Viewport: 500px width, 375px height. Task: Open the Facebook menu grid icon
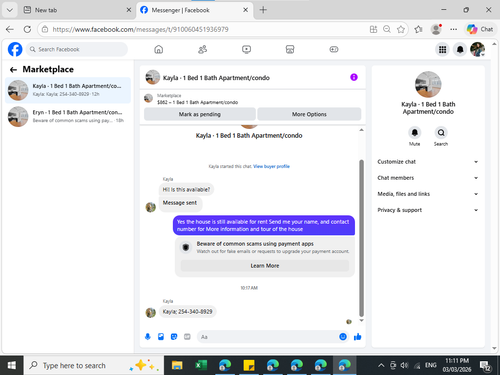click(442, 50)
